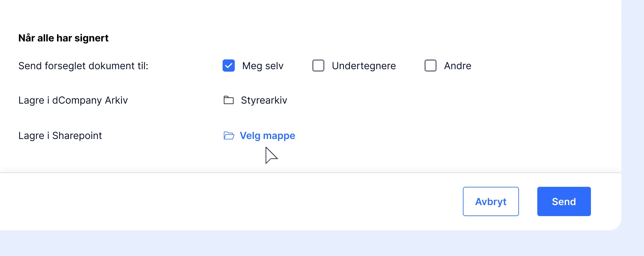The width and height of the screenshot is (644, 256).
Task: Open the Velg mappe folder picker link
Action: [x=267, y=136]
